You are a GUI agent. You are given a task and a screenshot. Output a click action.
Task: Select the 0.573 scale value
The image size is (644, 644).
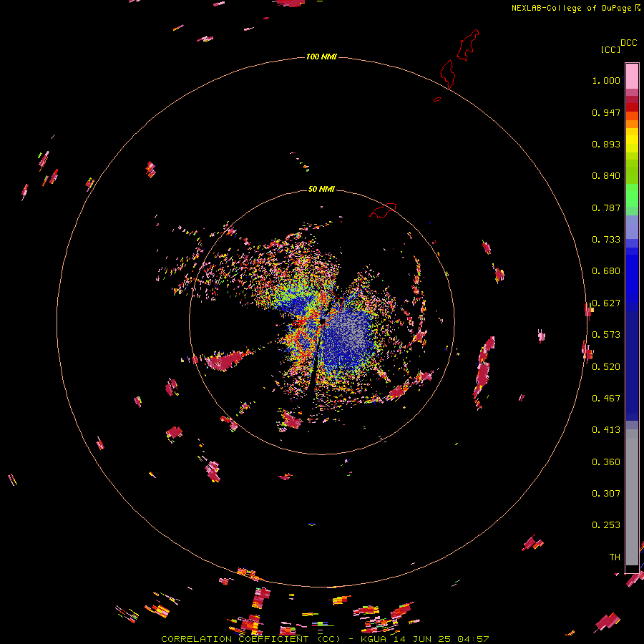click(x=606, y=335)
